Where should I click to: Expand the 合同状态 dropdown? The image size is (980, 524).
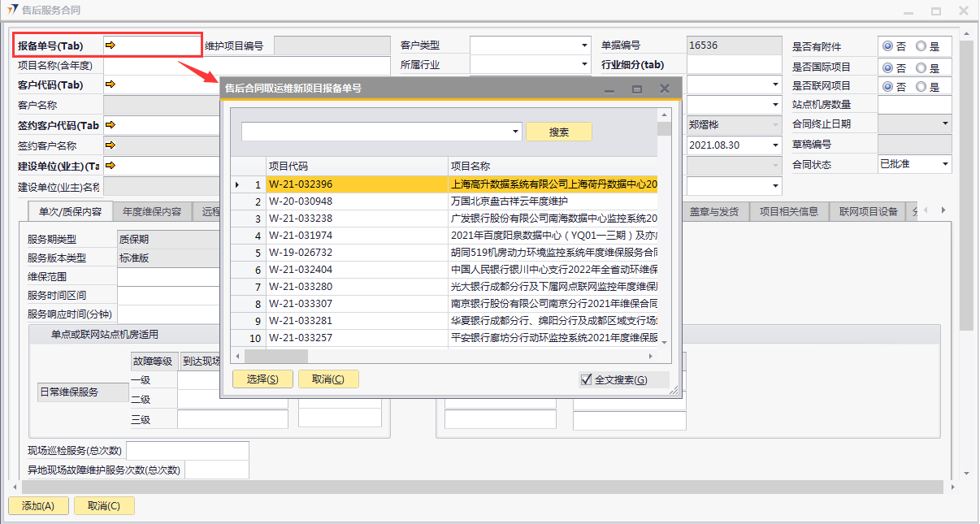pyautogui.click(x=945, y=164)
